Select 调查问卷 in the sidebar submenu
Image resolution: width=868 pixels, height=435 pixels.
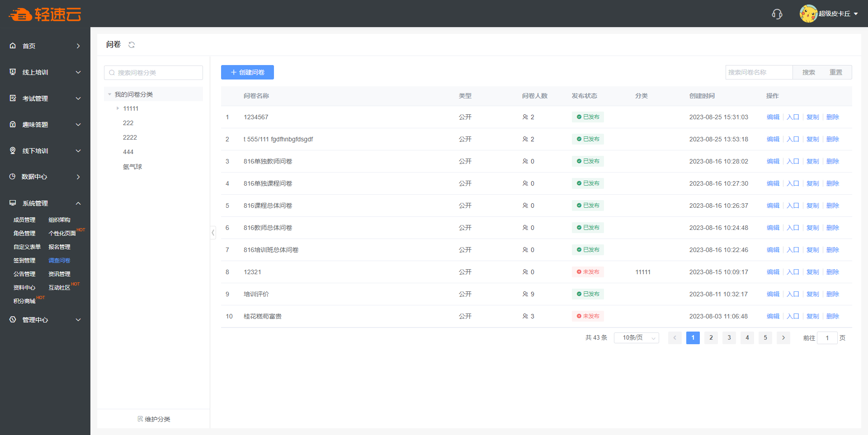click(x=59, y=261)
